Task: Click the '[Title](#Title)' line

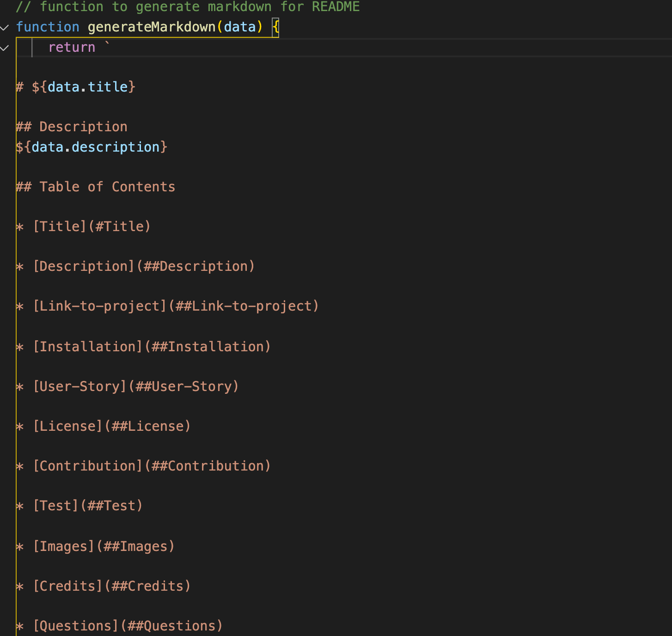Action: [x=84, y=226]
